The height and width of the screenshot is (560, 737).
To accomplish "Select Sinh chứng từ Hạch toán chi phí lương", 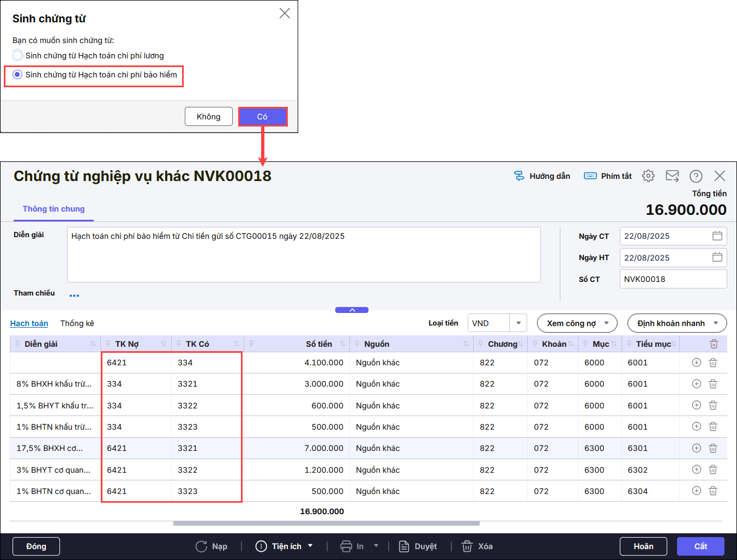I will click(18, 56).
